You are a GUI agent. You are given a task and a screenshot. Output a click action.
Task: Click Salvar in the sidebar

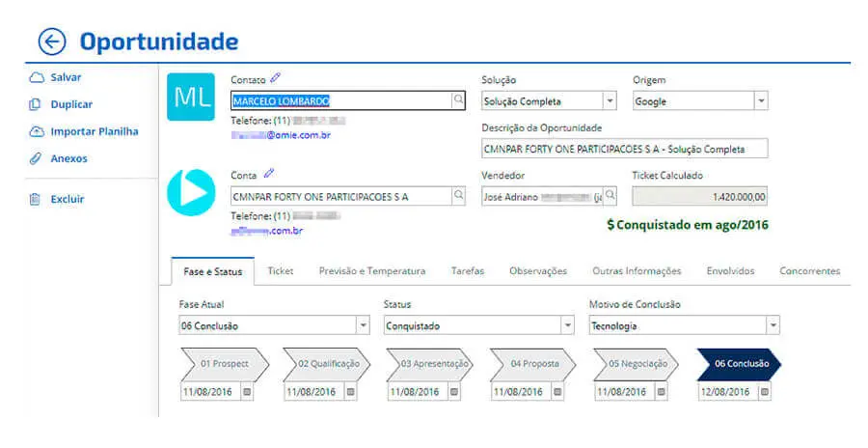[66, 77]
